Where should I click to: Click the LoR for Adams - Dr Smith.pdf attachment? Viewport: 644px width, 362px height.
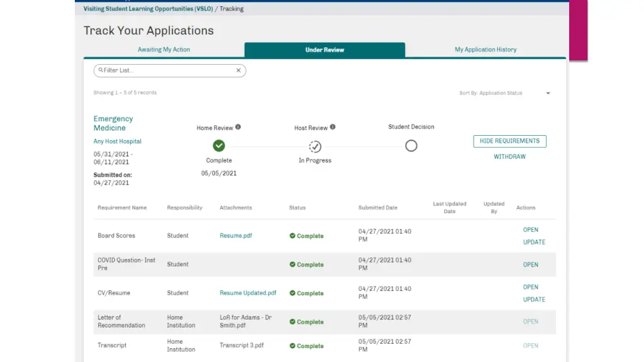pos(246,321)
